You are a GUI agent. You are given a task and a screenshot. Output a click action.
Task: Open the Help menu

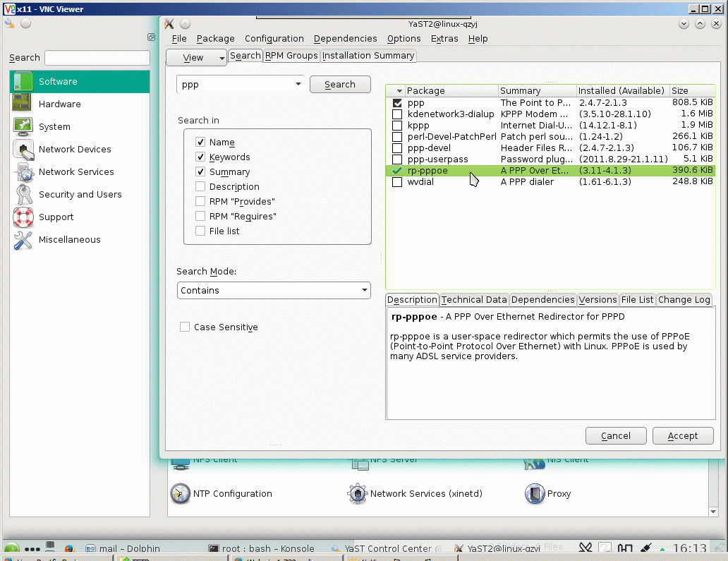tap(478, 39)
